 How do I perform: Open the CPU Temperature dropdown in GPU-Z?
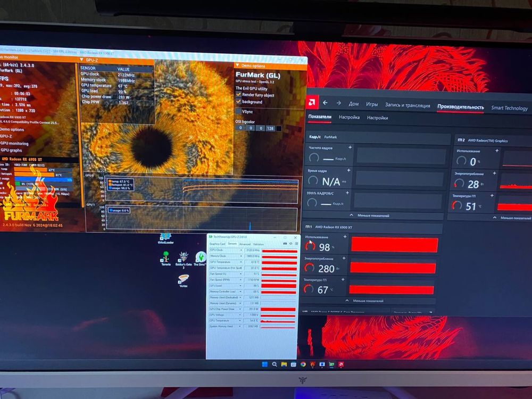(241, 321)
